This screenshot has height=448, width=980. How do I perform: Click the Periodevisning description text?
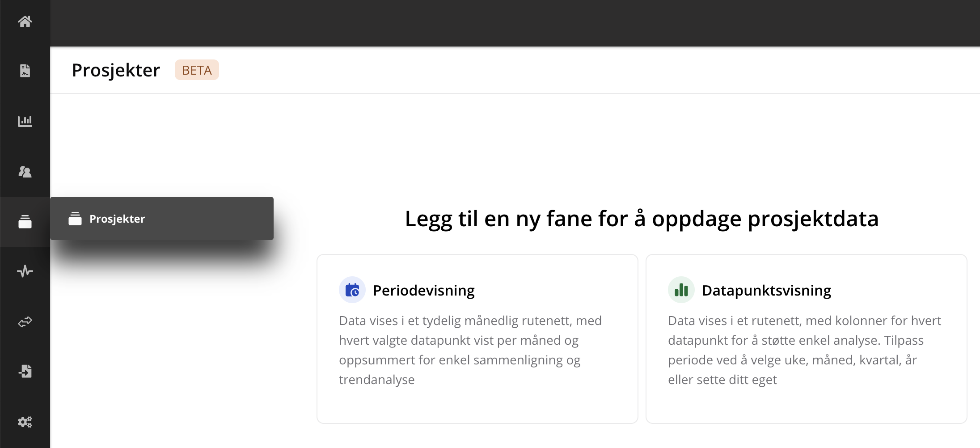coord(470,350)
